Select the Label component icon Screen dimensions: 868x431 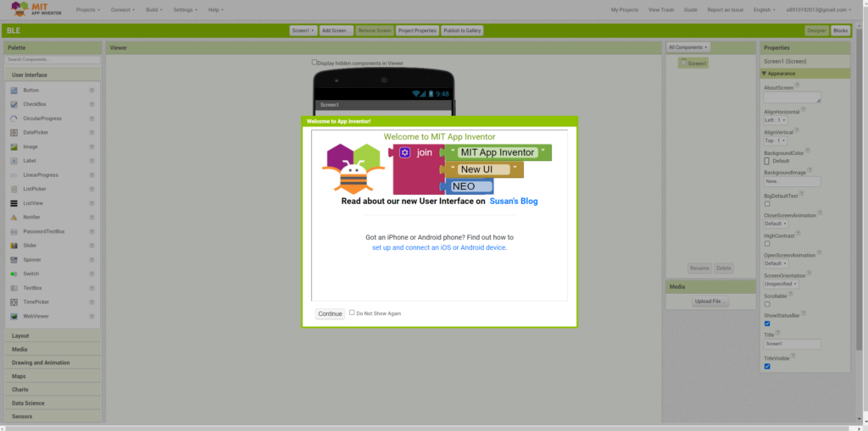(x=14, y=160)
